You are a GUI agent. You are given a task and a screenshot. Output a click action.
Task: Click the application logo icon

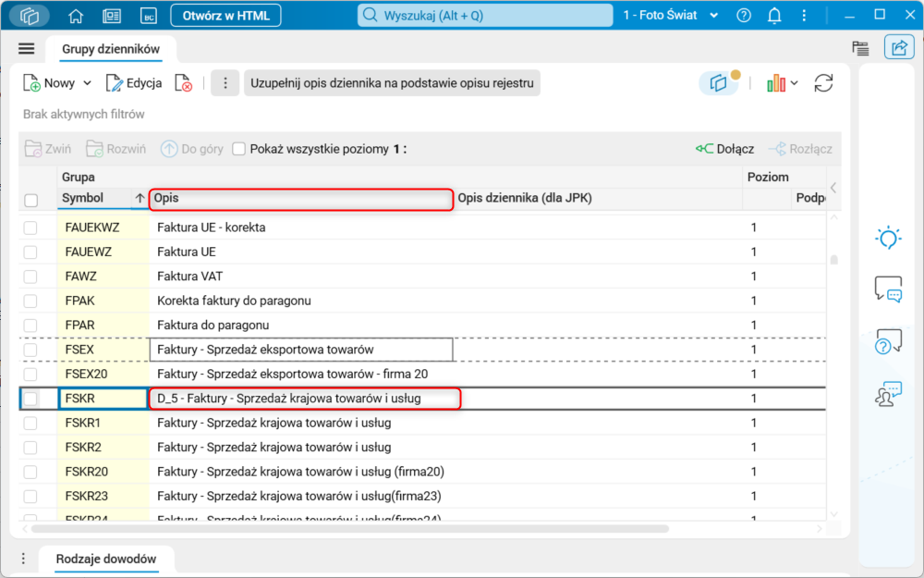(30, 16)
